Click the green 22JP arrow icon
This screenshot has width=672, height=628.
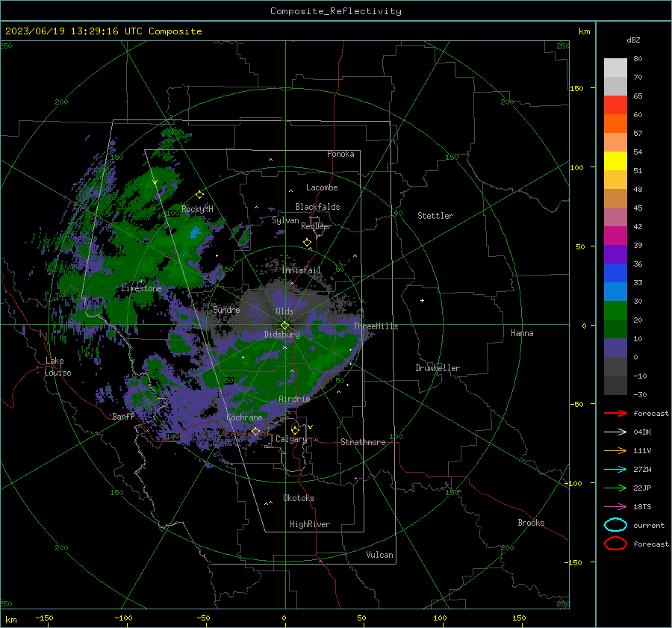[x=615, y=488]
